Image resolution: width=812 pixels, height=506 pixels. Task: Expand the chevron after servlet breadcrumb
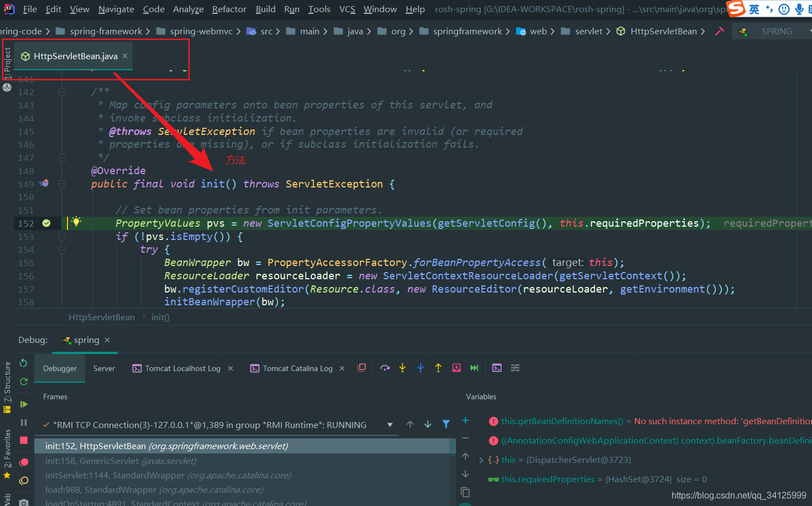[x=608, y=32]
